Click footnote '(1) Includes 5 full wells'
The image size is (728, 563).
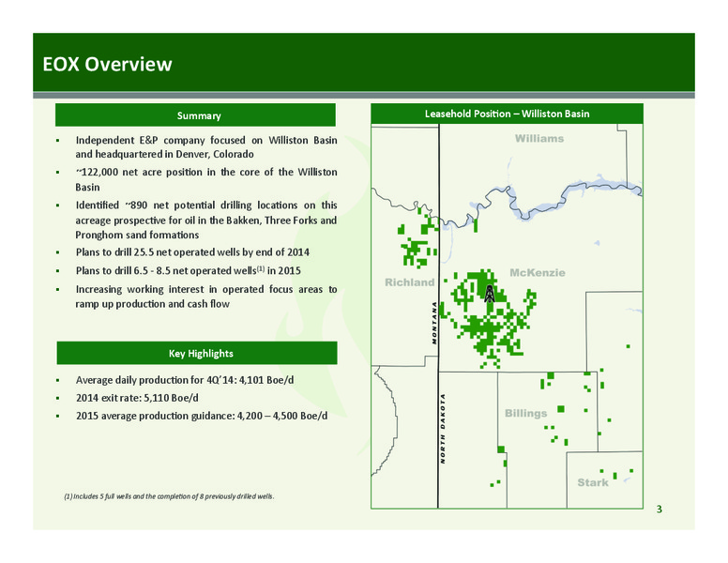click(x=169, y=496)
